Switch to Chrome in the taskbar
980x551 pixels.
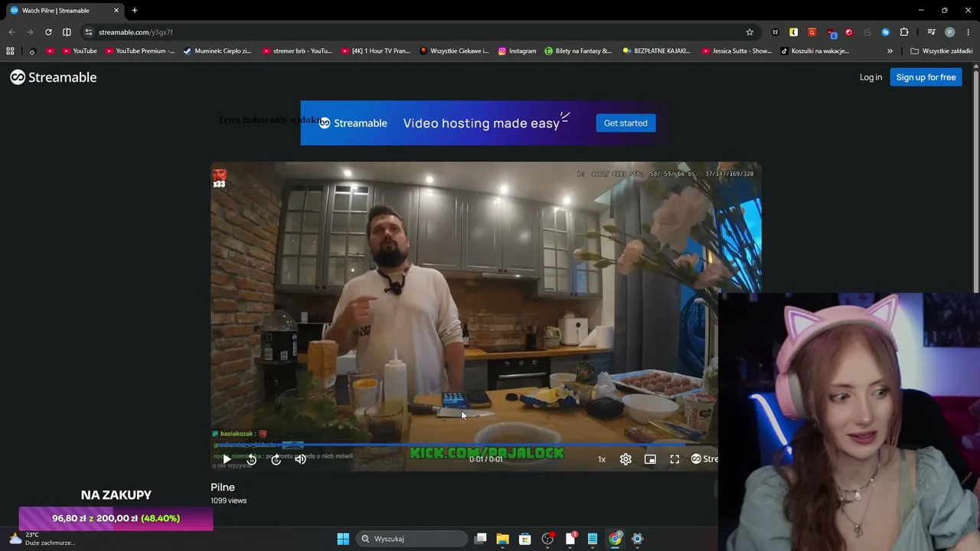(615, 539)
